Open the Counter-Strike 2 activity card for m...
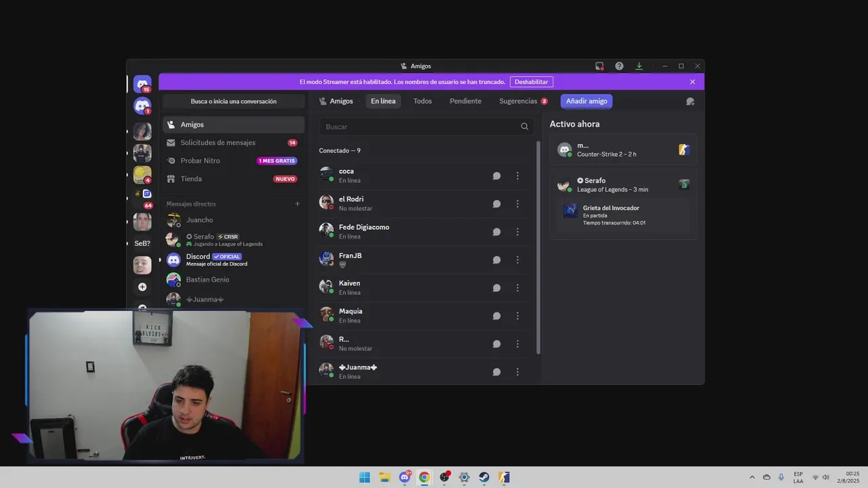The height and width of the screenshot is (488, 868). 623,150
